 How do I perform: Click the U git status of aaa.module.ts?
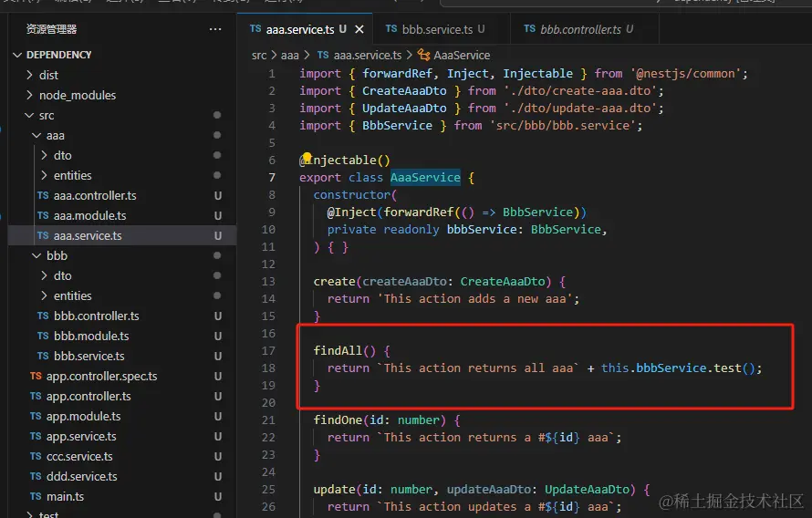click(x=218, y=216)
